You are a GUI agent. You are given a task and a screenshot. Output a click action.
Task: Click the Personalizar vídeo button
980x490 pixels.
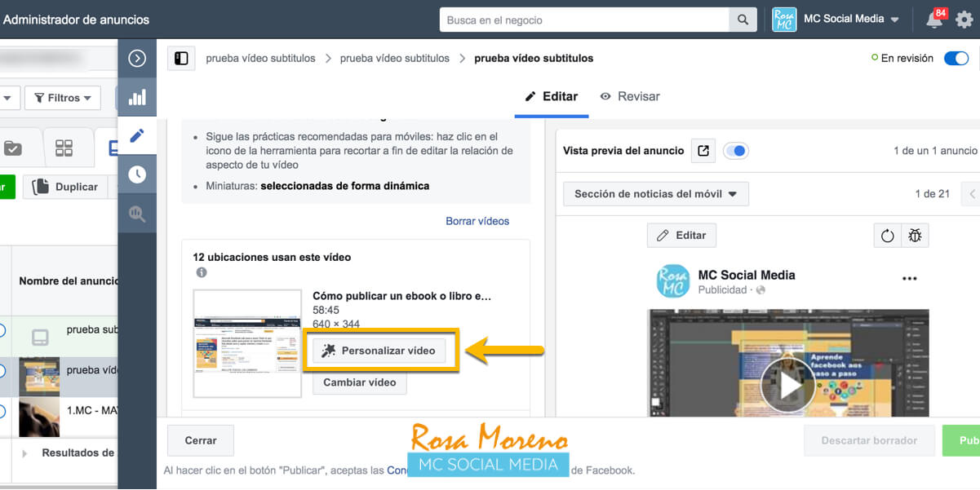[x=379, y=351]
